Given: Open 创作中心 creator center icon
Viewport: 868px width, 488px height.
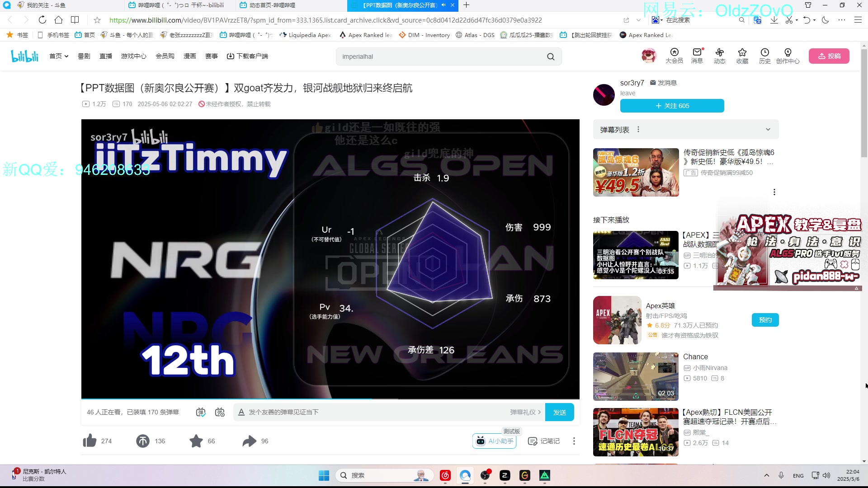Looking at the screenshot, I should [788, 56].
